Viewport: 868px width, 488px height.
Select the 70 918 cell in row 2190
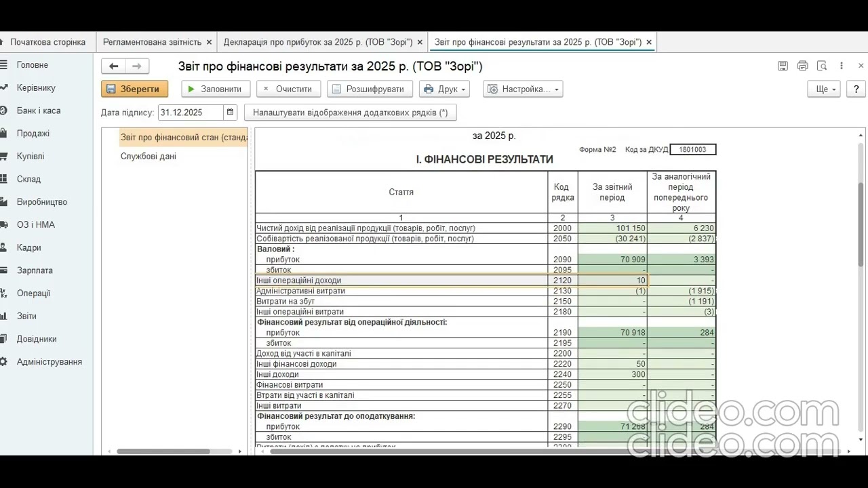point(612,333)
